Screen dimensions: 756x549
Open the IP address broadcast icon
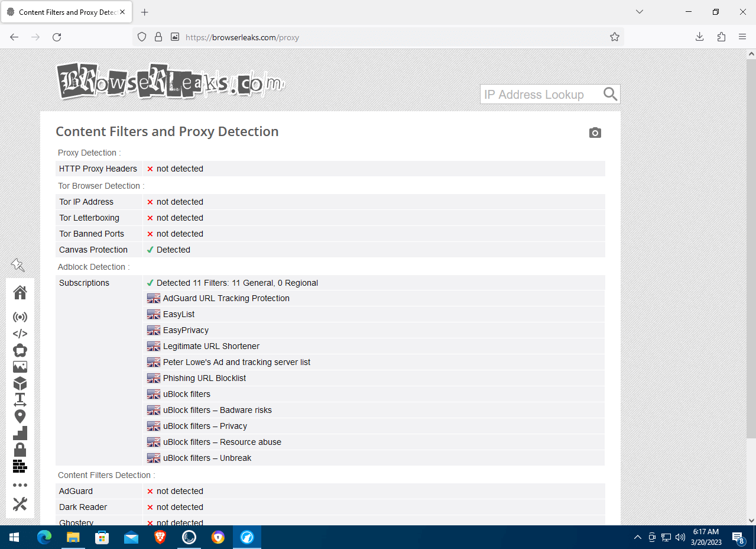[x=20, y=317]
